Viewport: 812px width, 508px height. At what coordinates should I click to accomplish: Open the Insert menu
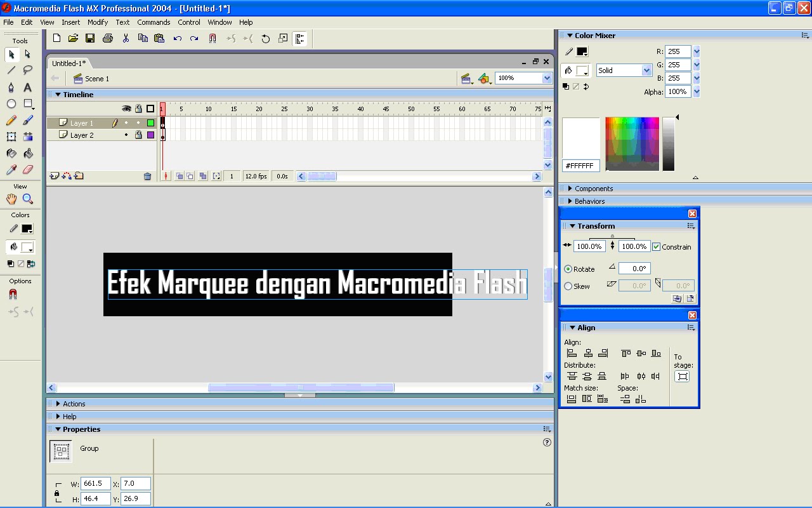click(70, 22)
